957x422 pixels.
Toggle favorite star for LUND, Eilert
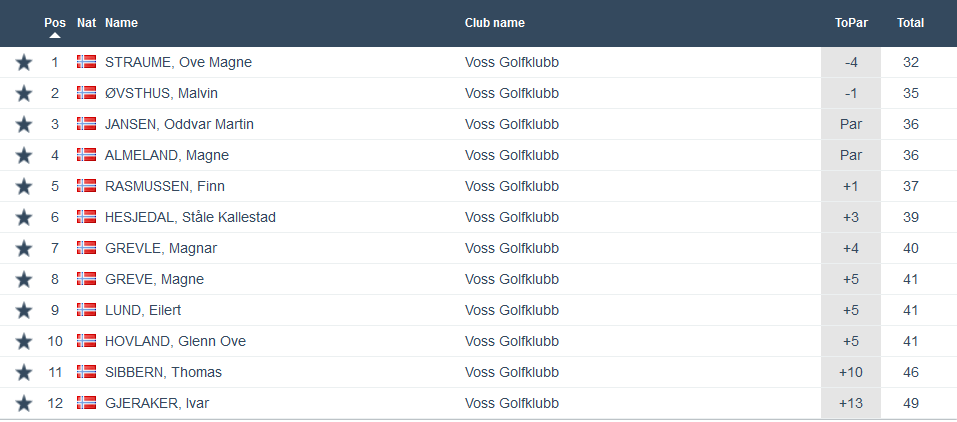(24, 311)
